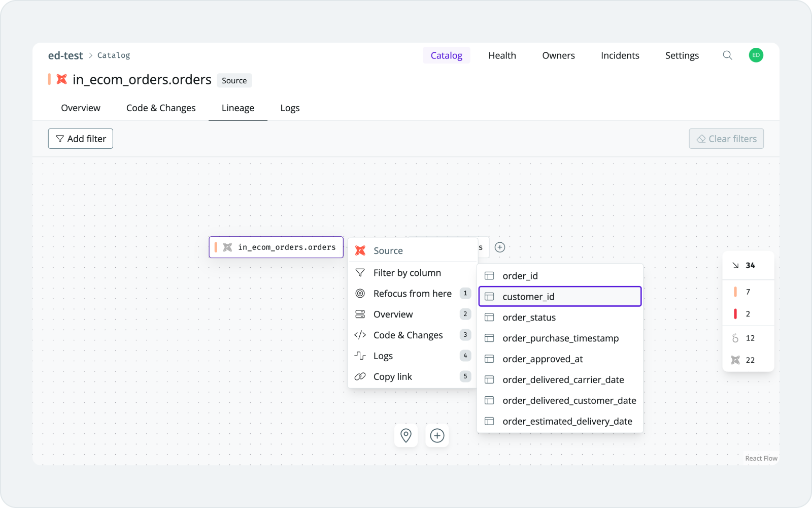The width and height of the screenshot is (812, 508).
Task: Click the table icon beside order_delivered_carrier_date
Action: click(489, 380)
